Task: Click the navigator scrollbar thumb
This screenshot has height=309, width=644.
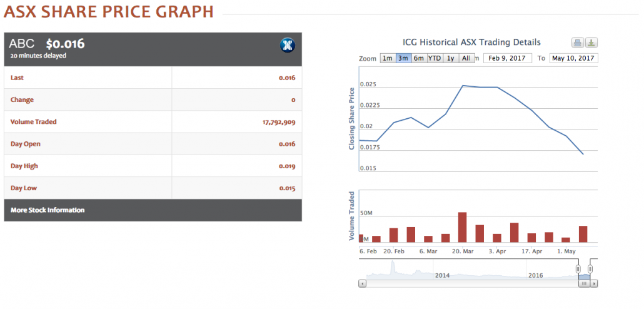Action: [585, 283]
